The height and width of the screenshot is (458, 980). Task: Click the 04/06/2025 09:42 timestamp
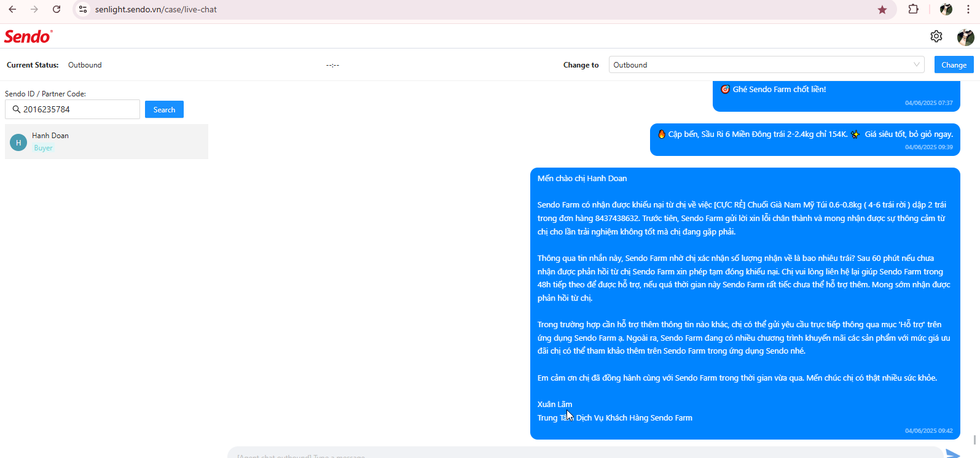pos(929,431)
